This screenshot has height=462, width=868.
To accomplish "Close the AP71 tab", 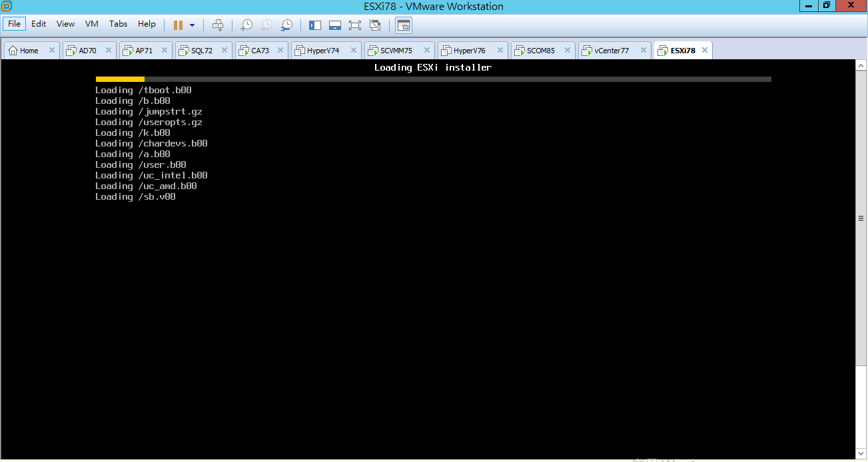I will pos(165,51).
